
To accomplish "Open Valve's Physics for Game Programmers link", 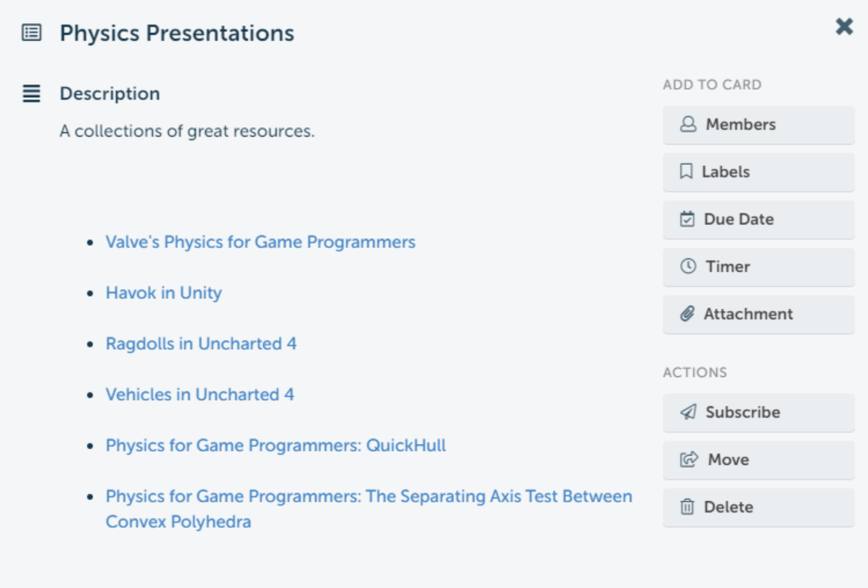I will (261, 242).
